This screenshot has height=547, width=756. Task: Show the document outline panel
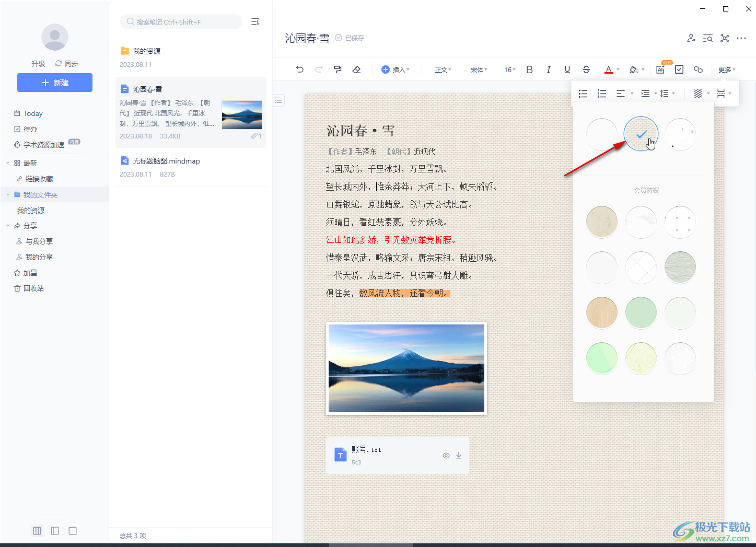279,100
